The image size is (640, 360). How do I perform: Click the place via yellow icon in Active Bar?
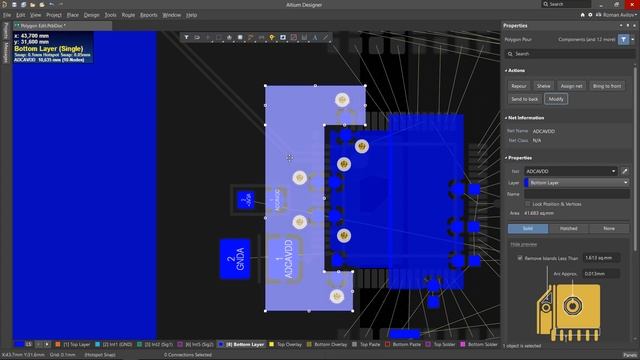(272, 37)
